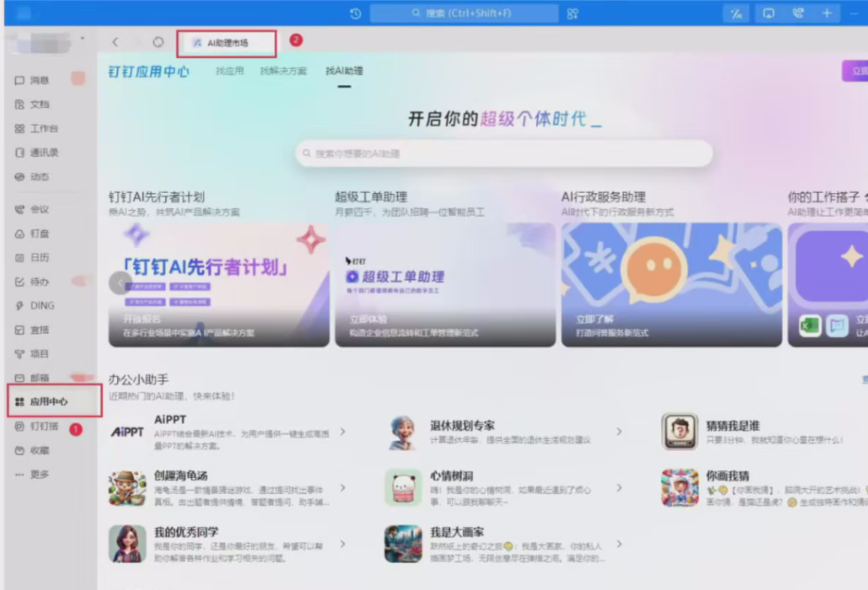Image resolution: width=868 pixels, height=590 pixels.
Task: Focus the 搜索你想要的AI助理 search field
Action: pos(504,153)
